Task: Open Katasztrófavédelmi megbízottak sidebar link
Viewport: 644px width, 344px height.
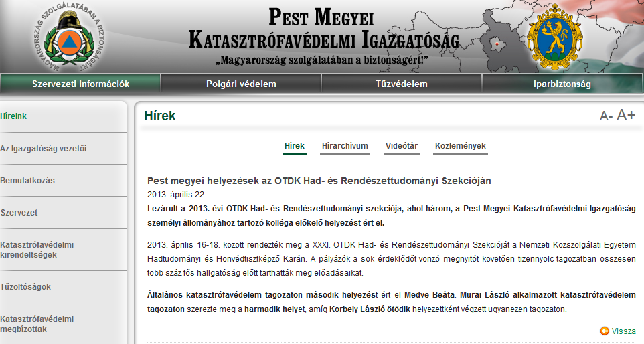Action: 37,324
